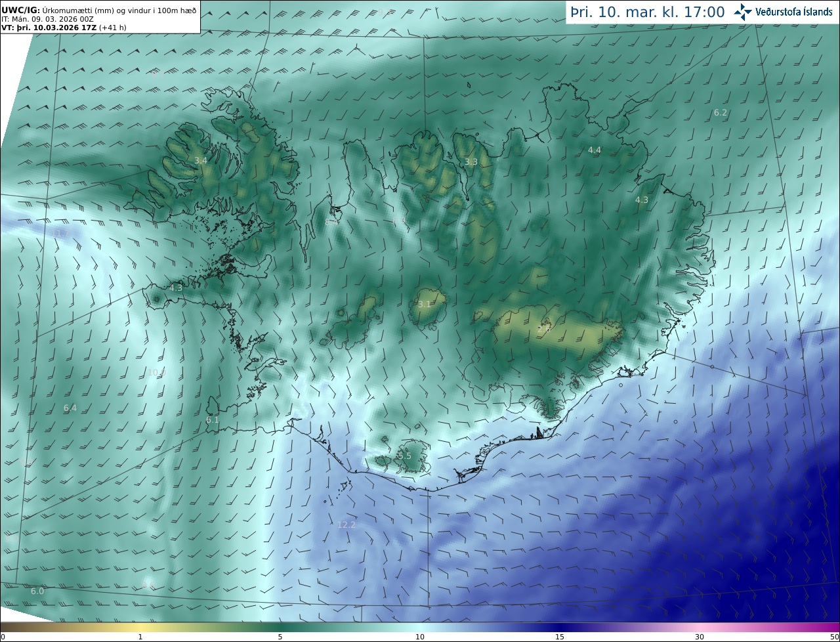Click the 1 tick on the colour scale

tap(140, 637)
